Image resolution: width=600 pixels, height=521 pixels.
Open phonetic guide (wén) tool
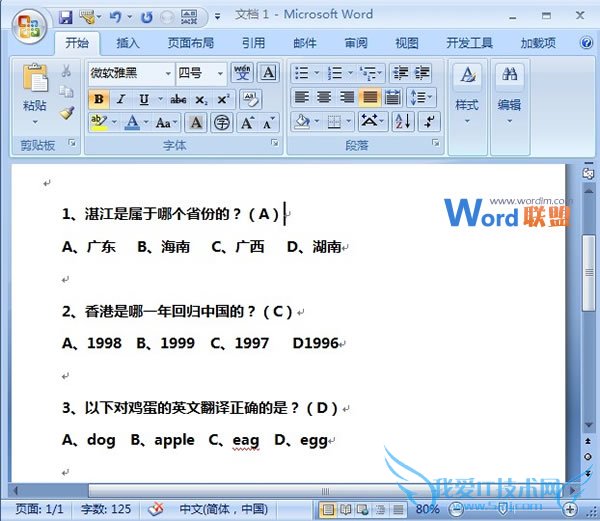pyautogui.click(x=242, y=72)
